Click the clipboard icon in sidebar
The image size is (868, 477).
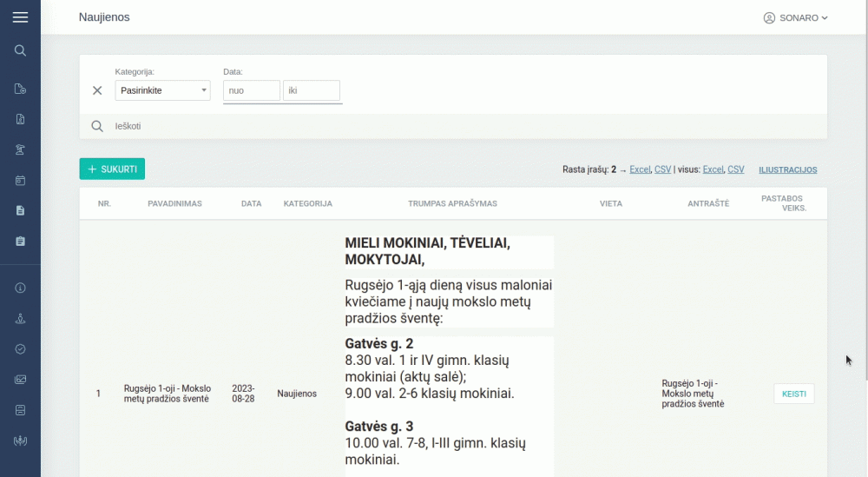[20, 241]
